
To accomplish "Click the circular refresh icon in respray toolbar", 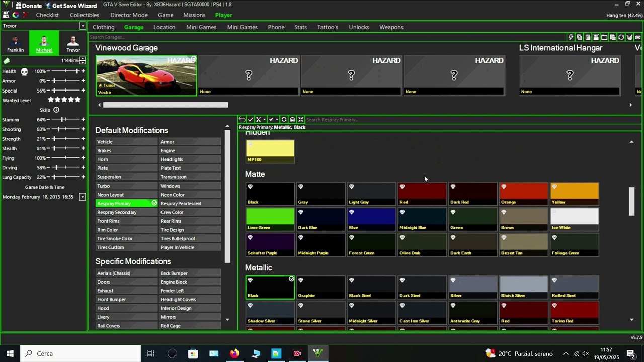I will coord(284,120).
